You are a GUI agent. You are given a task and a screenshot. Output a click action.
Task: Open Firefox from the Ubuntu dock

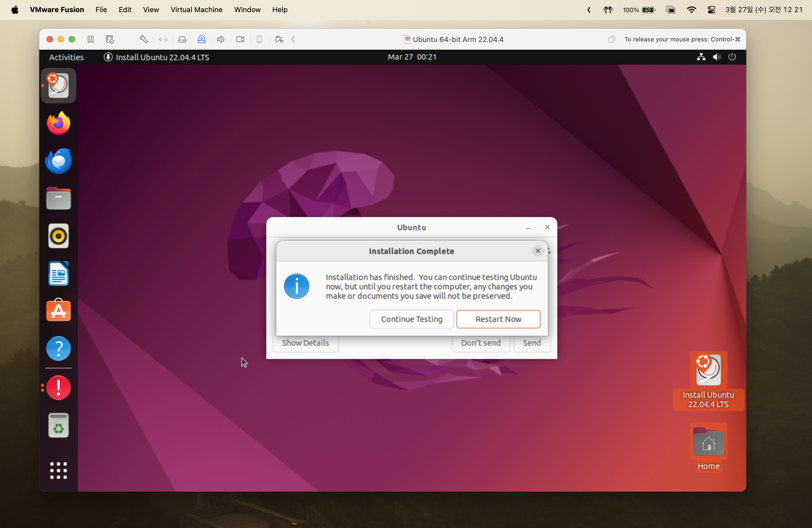pos(58,123)
